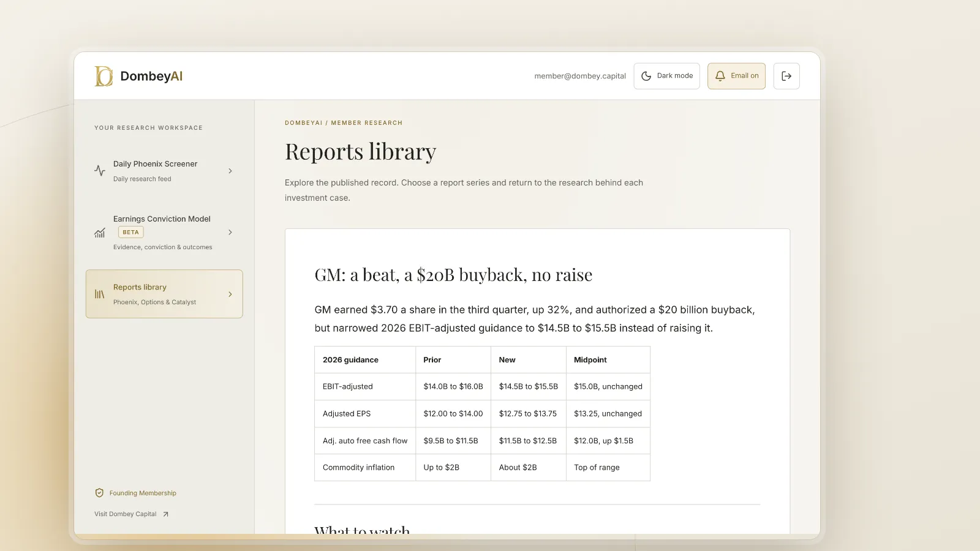Screen dimensions: 980x551
Task: Click the DombeyAI brand name
Action: [x=151, y=76]
